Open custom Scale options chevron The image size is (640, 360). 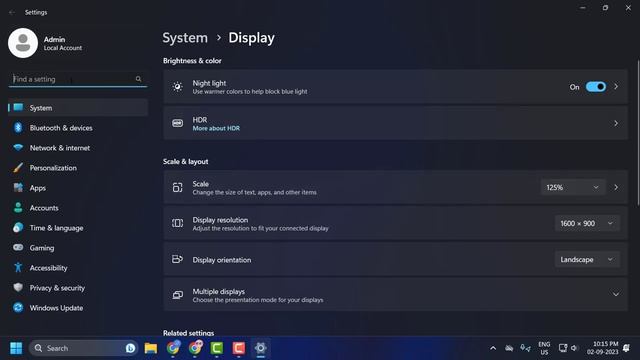click(x=616, y=187)
